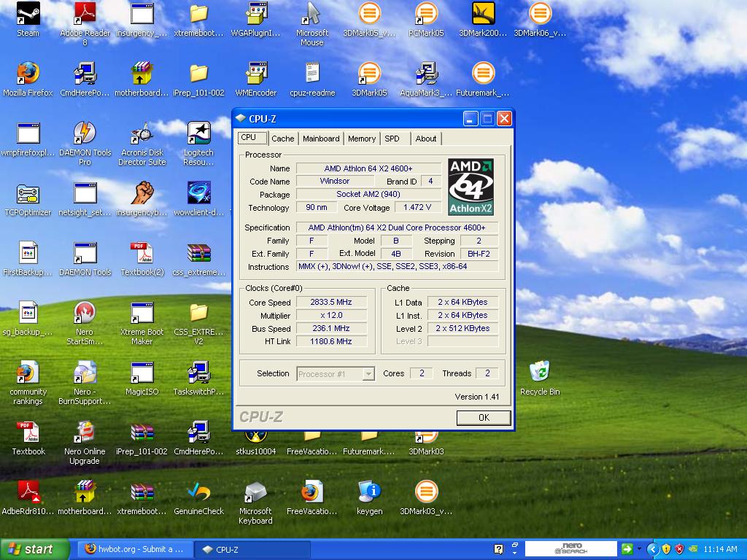Click the Name field AMD Athlon 64 X2 4600+
The image size is (747, 560).
(x=368, y=168)
